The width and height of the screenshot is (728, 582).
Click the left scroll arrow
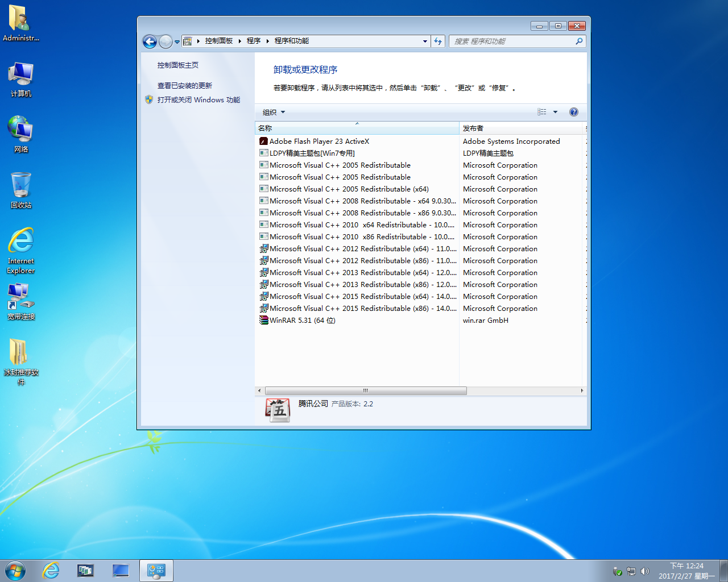point(259,390)
